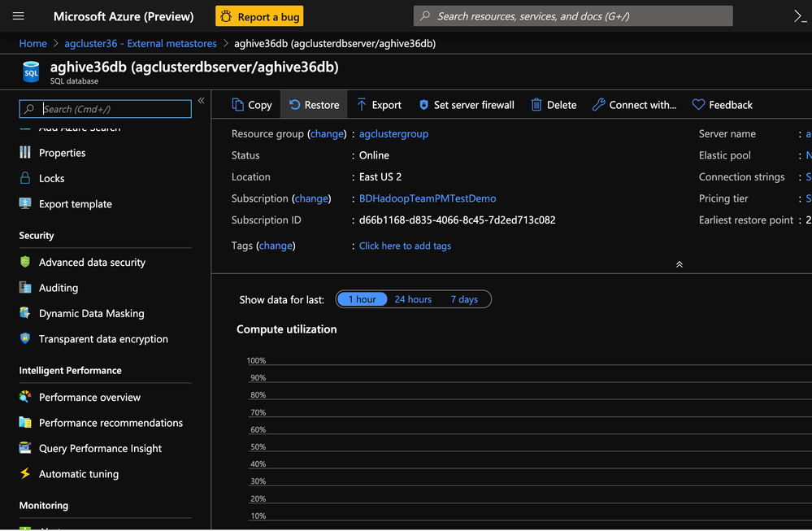The width and height of the screenshot is (812, 531).
Task: Click the Restore button
Action: coord(314,105)
